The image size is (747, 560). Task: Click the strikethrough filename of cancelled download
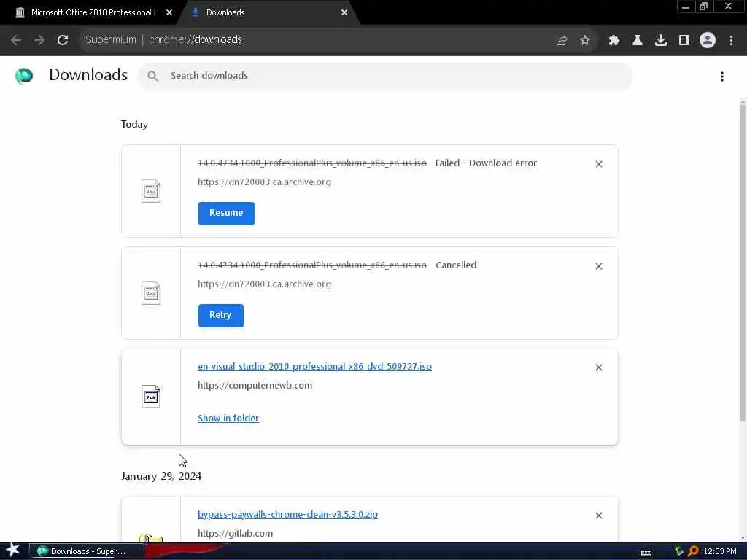coord(312,265)
